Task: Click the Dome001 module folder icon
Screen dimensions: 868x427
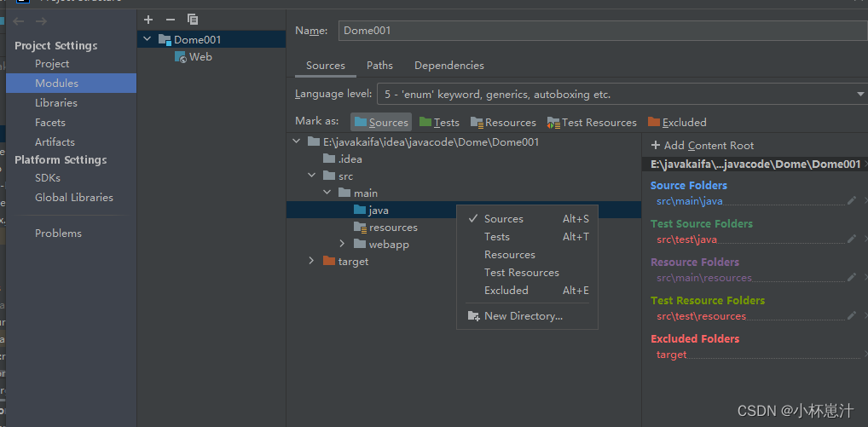Action: click(x=165, y=39)
